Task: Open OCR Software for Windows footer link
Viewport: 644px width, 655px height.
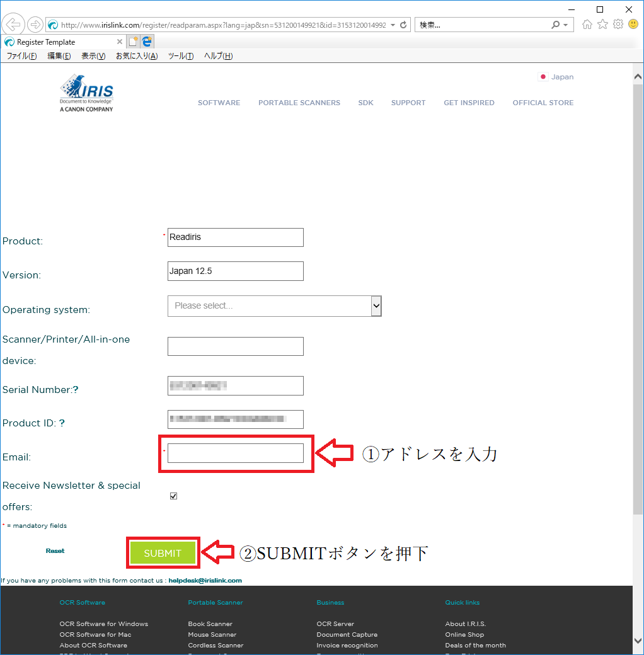Action: (x=103, y=624)
